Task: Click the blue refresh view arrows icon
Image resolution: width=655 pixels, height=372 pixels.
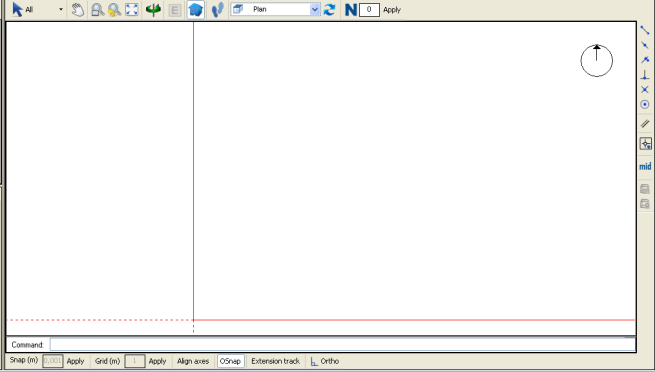Action: [330, 10]
